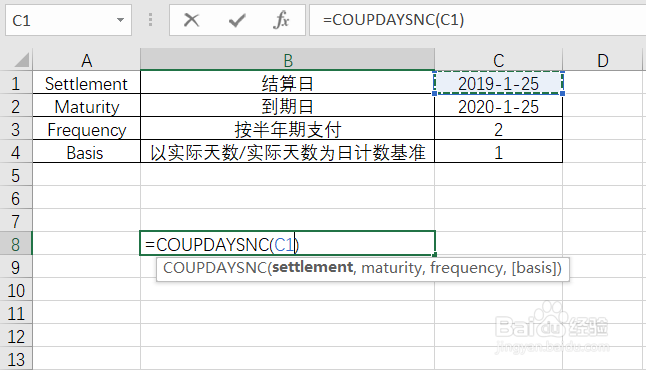The image size is (646, 370).
Task: Click COUPDAYSNC function name in the tooltip
Action: [215, 268]
